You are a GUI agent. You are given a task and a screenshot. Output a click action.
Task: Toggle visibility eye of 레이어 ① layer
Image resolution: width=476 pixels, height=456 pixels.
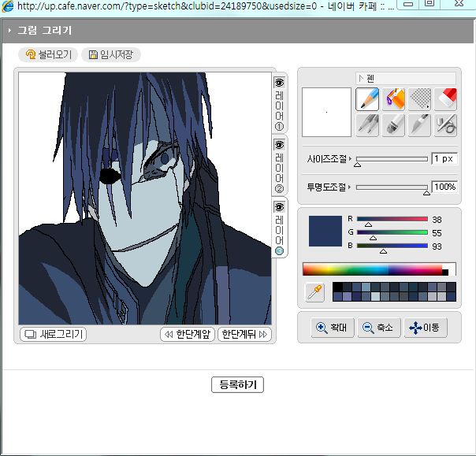point(279,82)
